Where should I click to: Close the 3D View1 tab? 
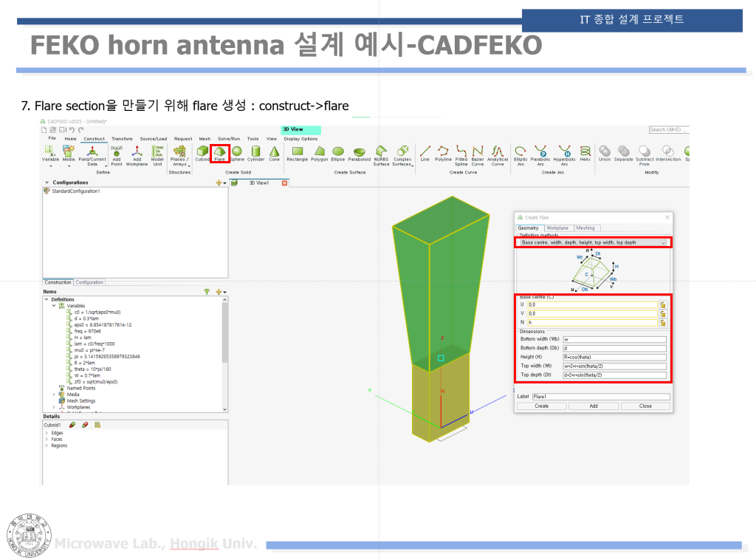[284, 183]
